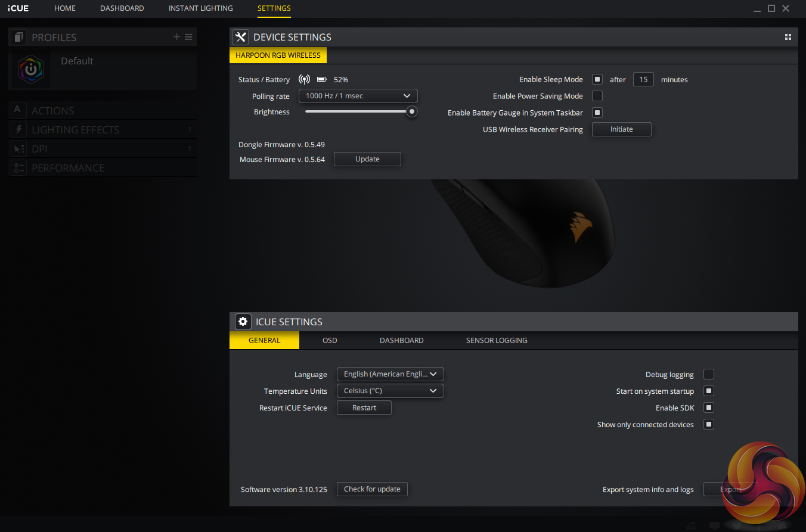
Task: Open the Lighting Effects panel
Action: click(75, 130)
